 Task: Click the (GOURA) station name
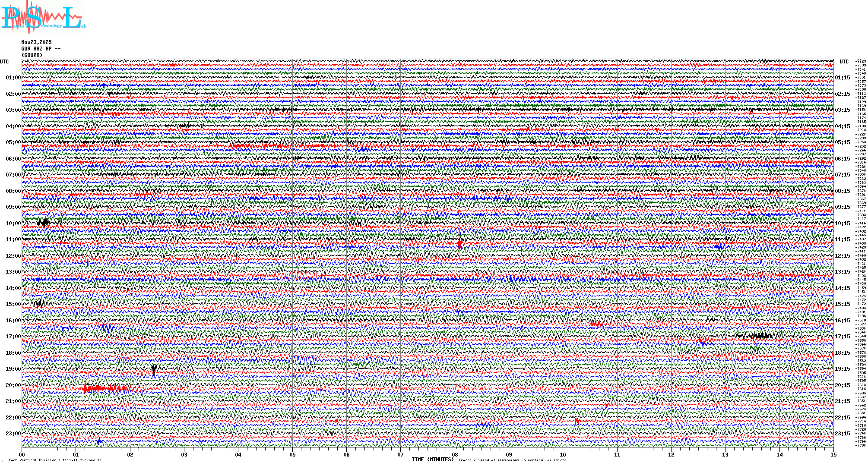pyautogui.click(x=32, y=55)
